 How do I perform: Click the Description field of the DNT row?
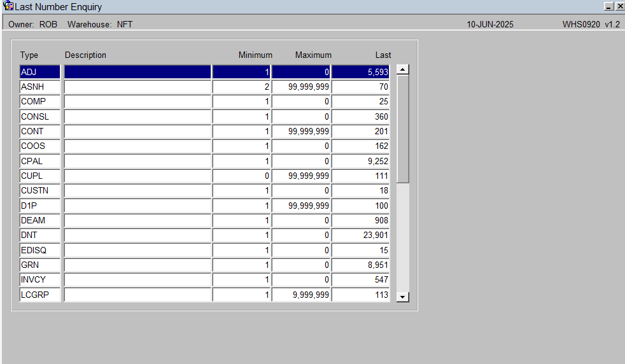[137, 235]
